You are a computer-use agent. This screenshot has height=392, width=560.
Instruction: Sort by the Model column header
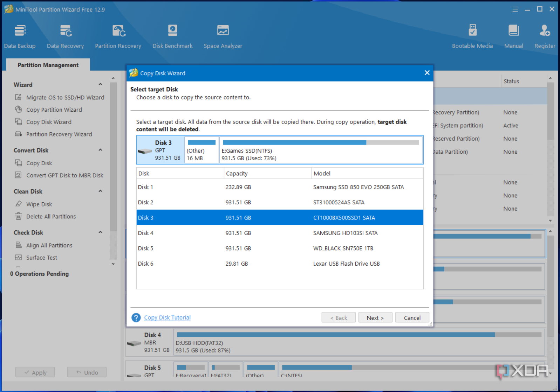pyautogui.click(x=367, y=173)
